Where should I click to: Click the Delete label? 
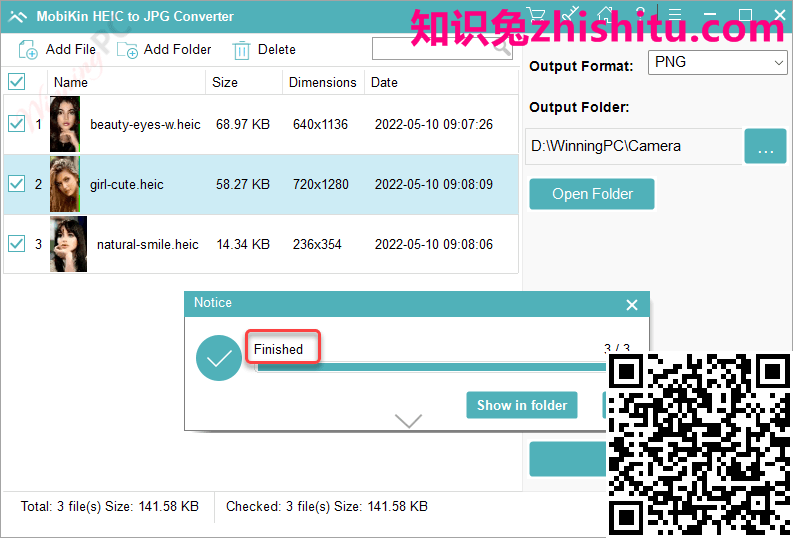pyautogui.click(x=277, y=50)
